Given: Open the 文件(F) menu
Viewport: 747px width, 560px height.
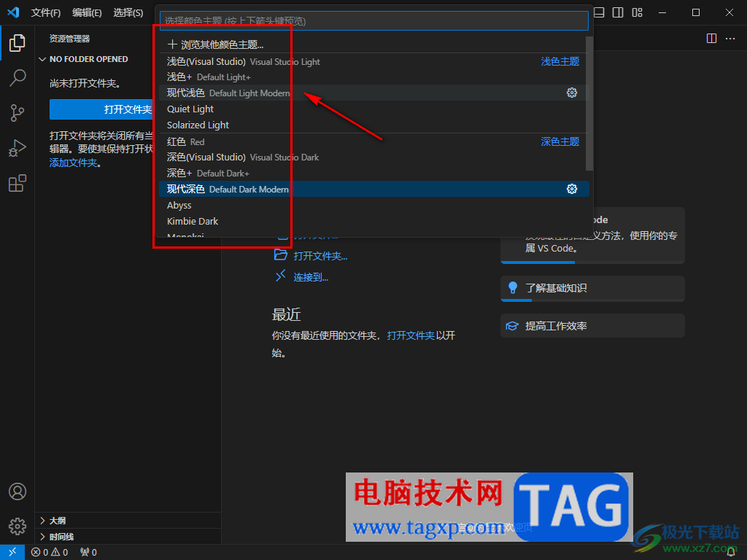Looking at the screenshot, I should click(x=46, y=13).
